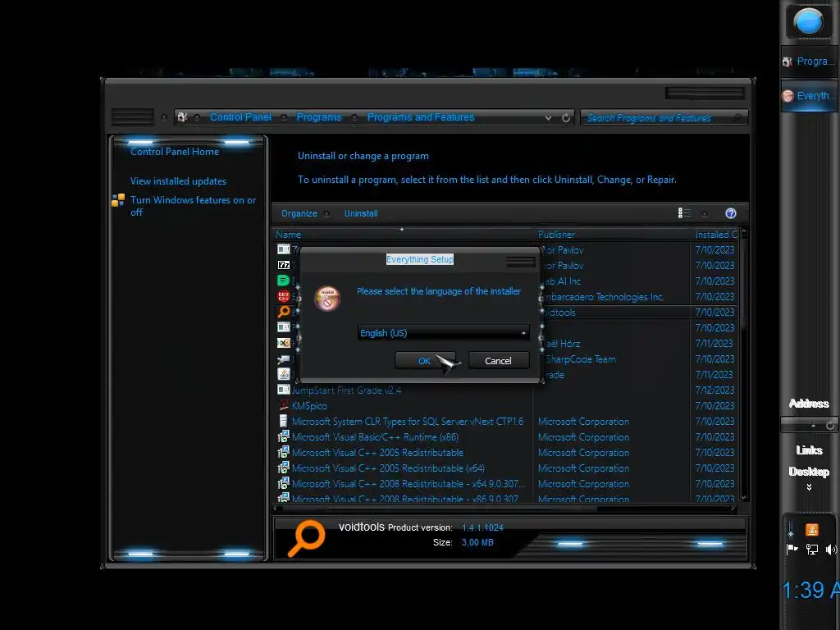Open the Links toolbar on the taskbar
This screenshot has height=630, width=840.
pos(809,450)
